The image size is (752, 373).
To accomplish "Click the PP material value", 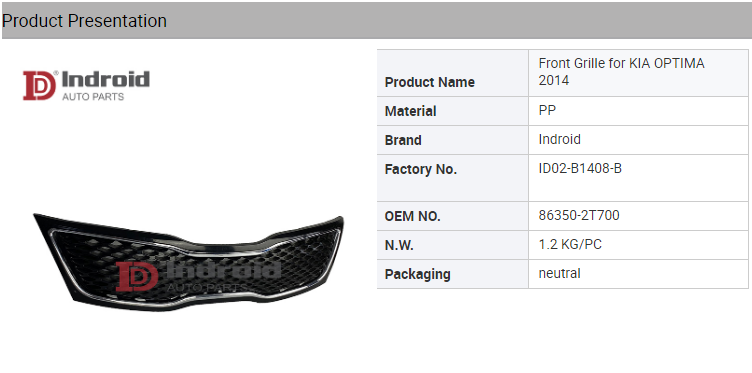I will [547, 111].
